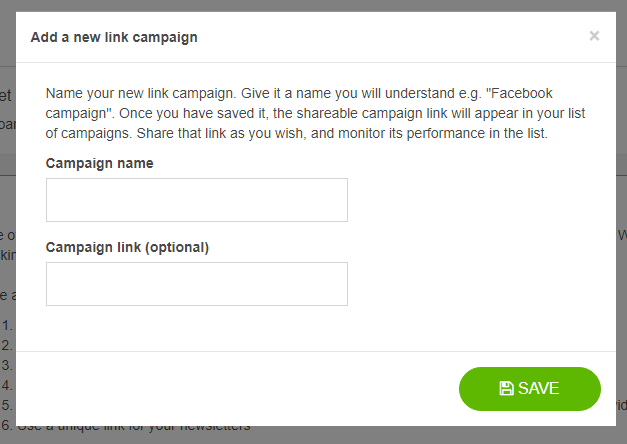This screenshot has height=444, width=627.
Task: Click the floppy disk icon on Save
Action: click(x=506, y=389)
